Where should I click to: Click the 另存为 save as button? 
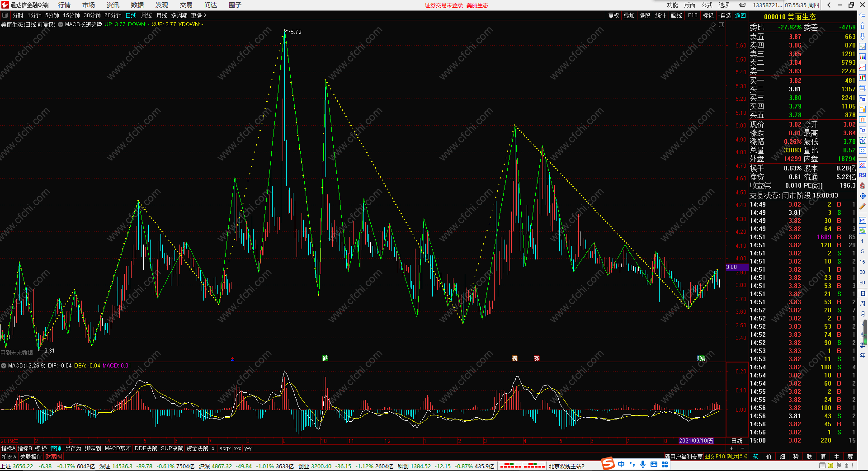tap(73, 448)
